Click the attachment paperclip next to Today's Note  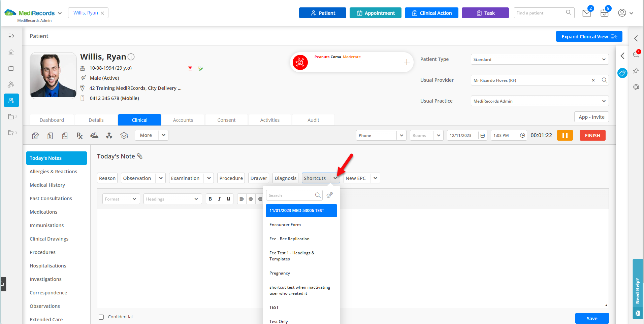pos(140,156)
